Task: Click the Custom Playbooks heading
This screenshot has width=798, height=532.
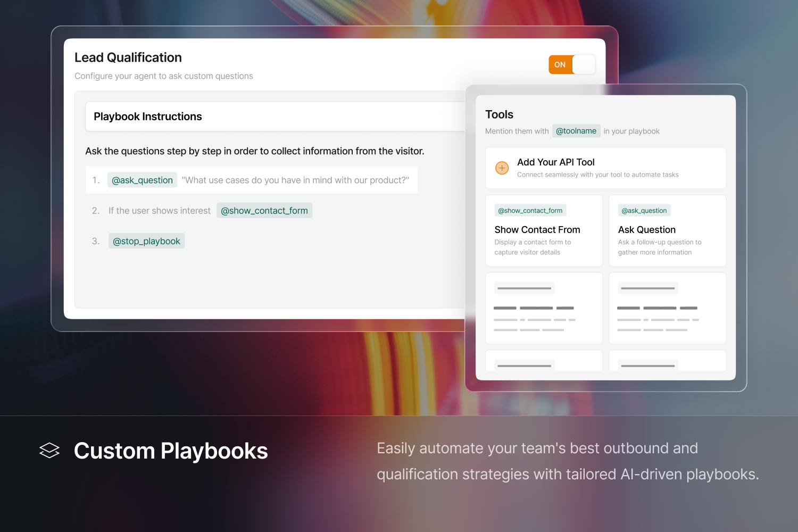Action: (x=171, y=451)
